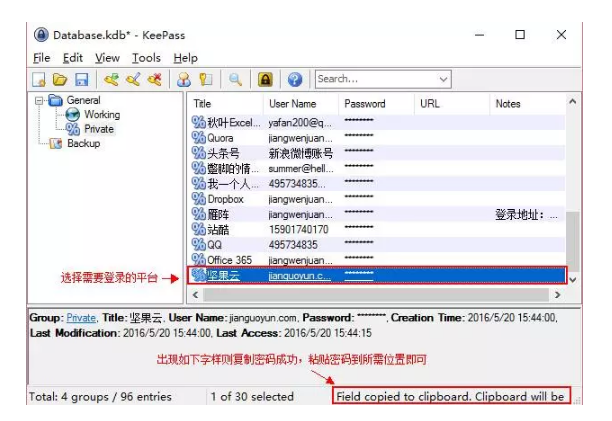Select the Private group label in tree
Image resolution: width=612 pixels, height=421 pixels.
click(99, 129)
